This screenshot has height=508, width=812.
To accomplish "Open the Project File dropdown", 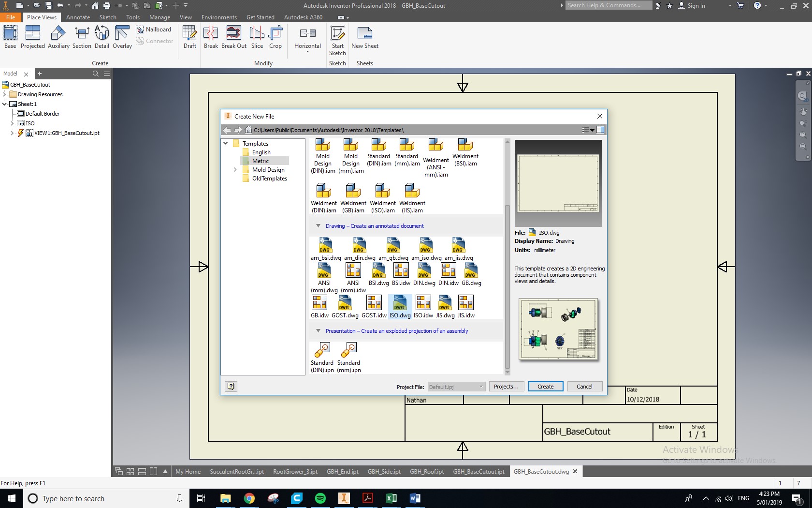I will [x=456, y=387].
